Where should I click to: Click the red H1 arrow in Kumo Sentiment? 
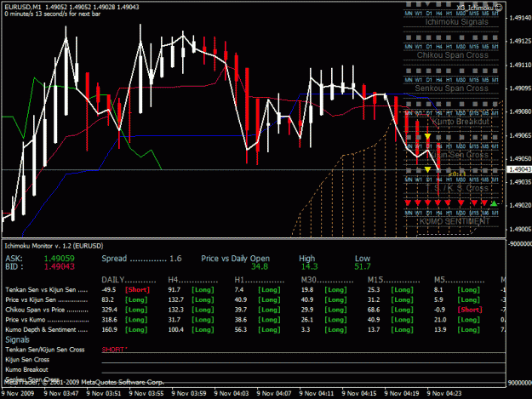[x=448, y=202]
